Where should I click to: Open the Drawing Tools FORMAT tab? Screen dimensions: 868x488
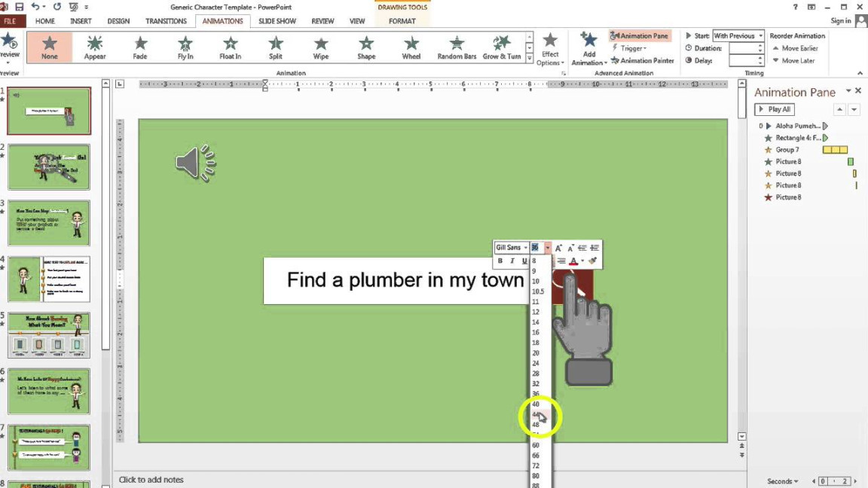pos(402,21)
